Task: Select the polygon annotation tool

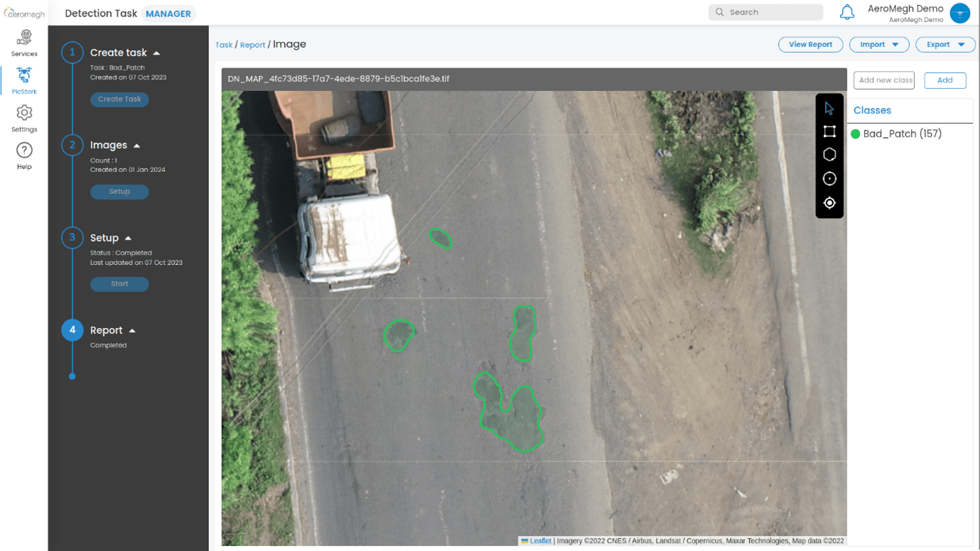Action: [829, 155]
